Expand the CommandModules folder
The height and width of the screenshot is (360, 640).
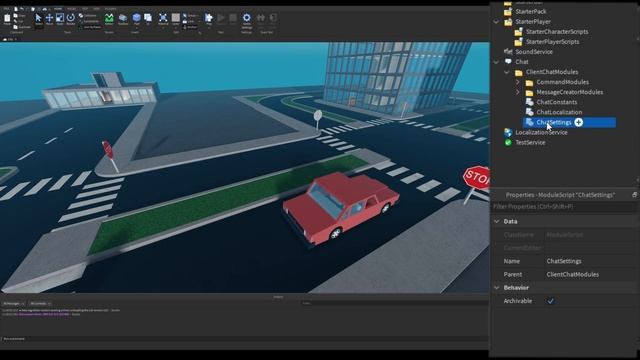[x=518, y=82]
